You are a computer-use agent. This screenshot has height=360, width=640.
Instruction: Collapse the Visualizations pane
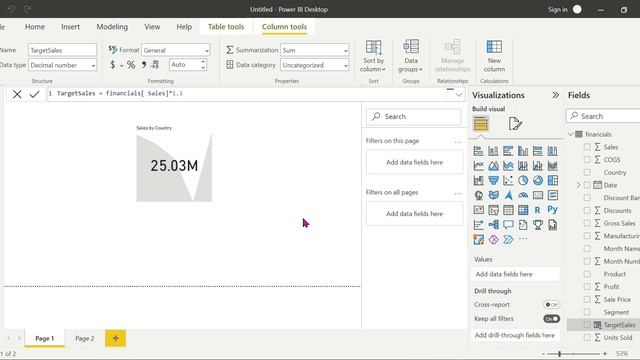[555, 95]
